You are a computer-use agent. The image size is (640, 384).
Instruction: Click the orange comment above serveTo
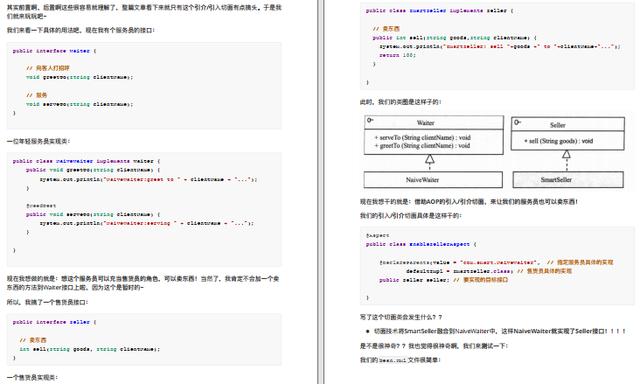click(x=37, y=95)
